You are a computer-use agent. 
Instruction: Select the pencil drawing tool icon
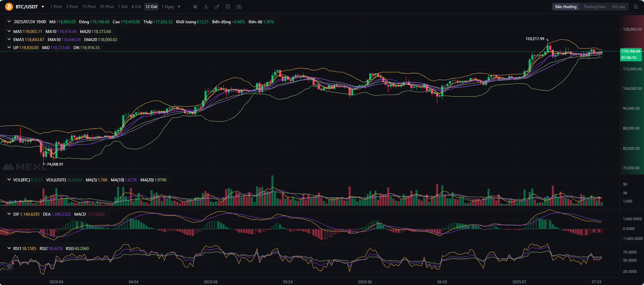217,7
